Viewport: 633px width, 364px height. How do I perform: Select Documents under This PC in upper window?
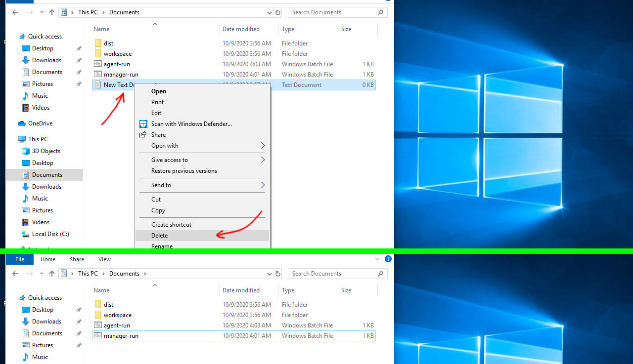45,175
